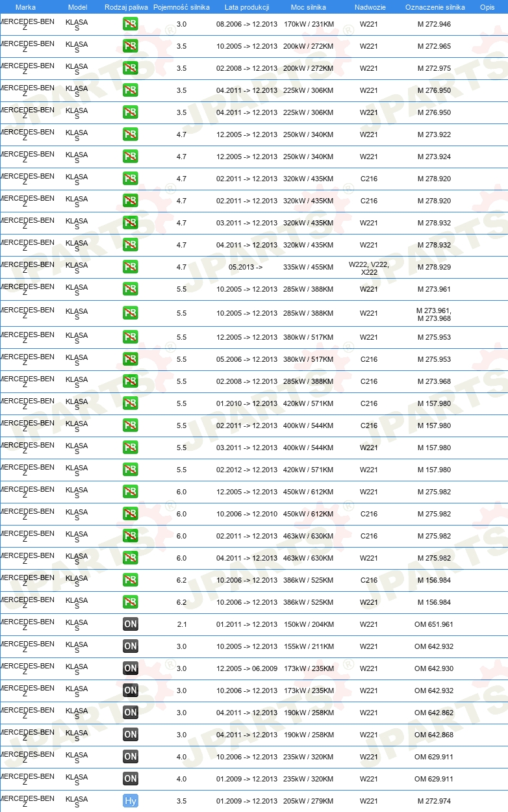Image resolution: width=508 pixels, height=812 pixels.
Task: Click power value 170kW / 231KM
Action: coord(309,25)
